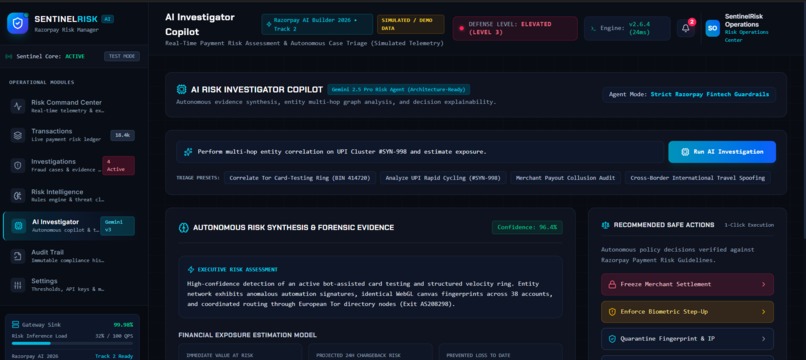The image size is (806, 360).
Task: Click the investigation prompt input field
Action: point(419,152)
